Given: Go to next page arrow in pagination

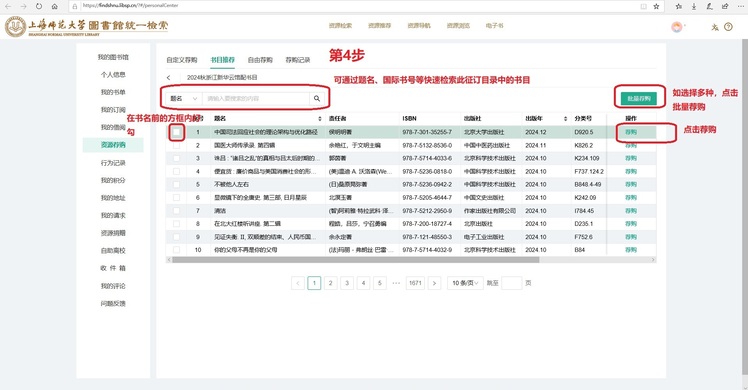Looking at the screenshot, I should (434, 283).
